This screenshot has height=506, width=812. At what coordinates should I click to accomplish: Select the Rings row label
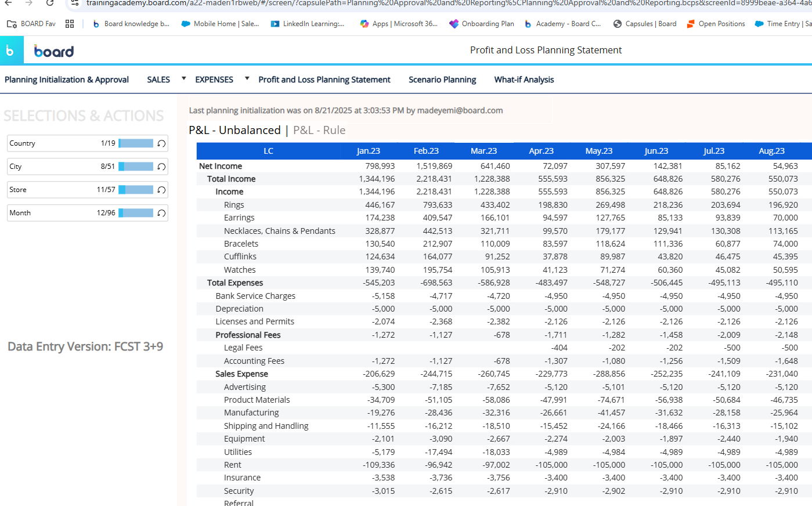click(234, 205)
